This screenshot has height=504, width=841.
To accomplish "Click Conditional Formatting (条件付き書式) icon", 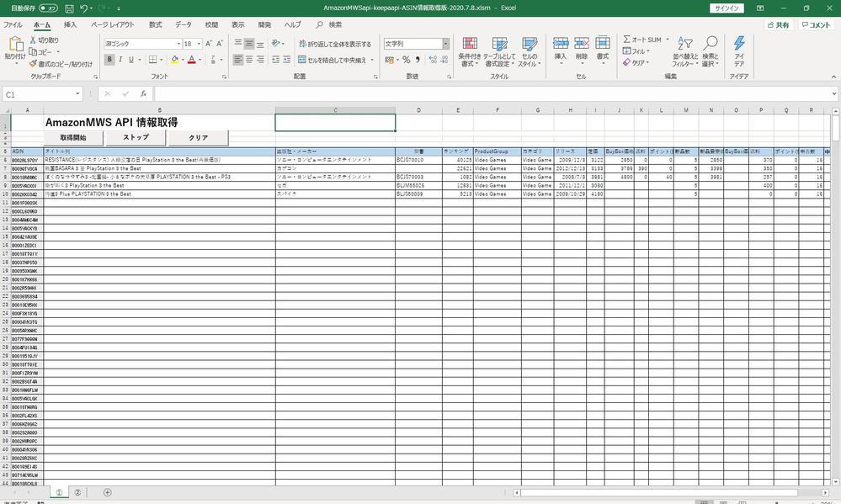I will 470,44.
